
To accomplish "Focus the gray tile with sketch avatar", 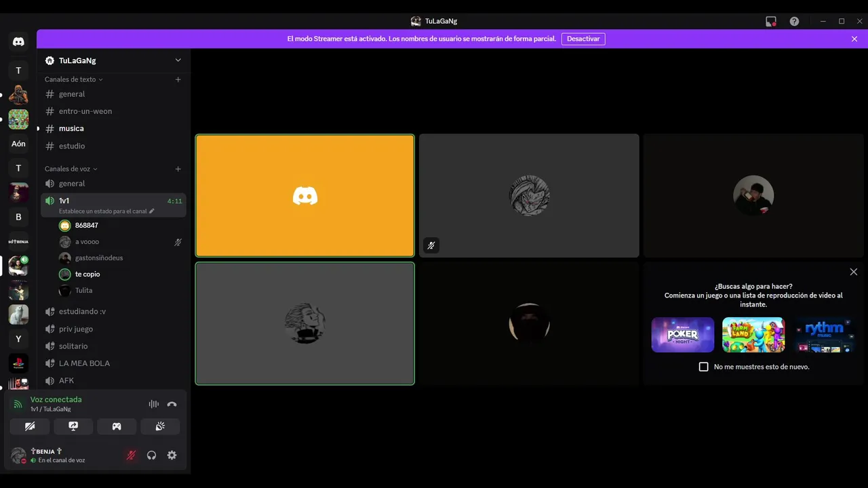I will tap(305, 323).
